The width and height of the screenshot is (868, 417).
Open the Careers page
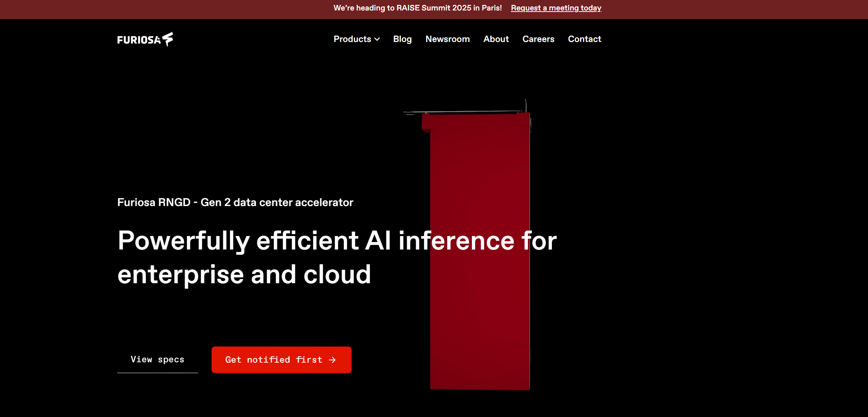pos(538,39)
